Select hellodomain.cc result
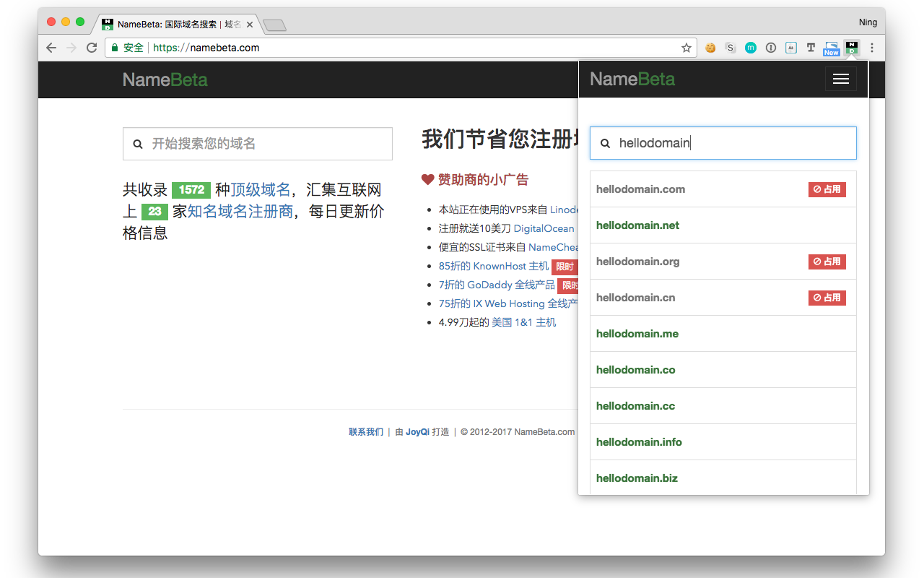The image size is (924, 578). pyautogui.click(x=723, y=406)
